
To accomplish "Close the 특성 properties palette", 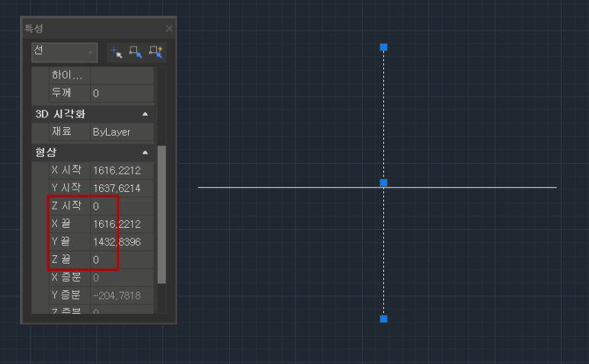I will (169, 28).
